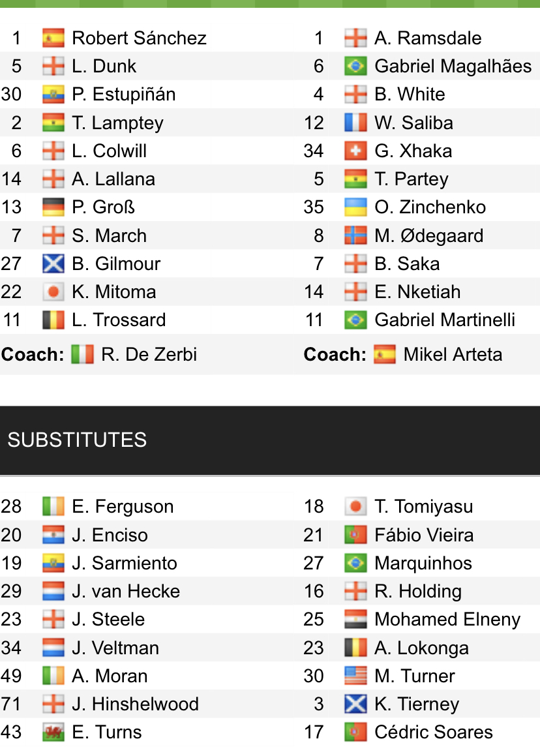Screen dimensions: 540x756
Task: Click the USA flag beside M. Turner
Action: click(355, 676)
